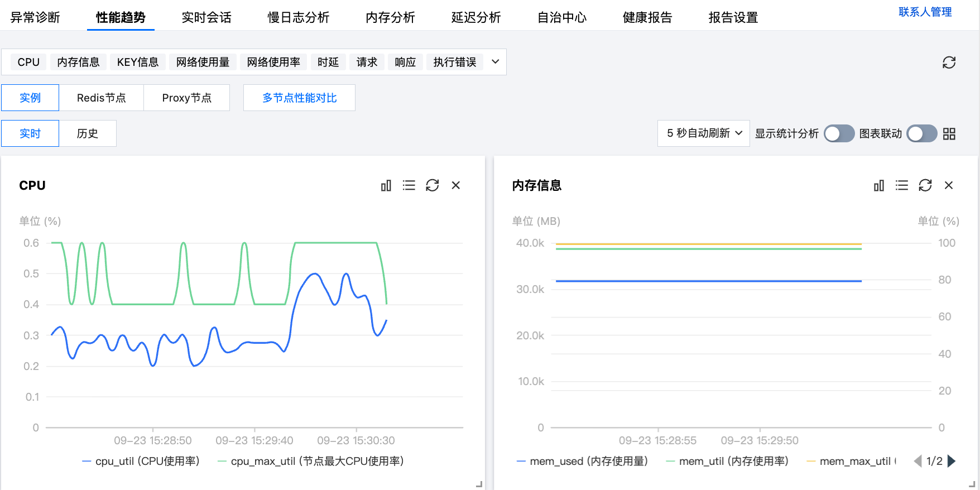Toggle cpu_max_util legend series visibility

pos(310,462)
